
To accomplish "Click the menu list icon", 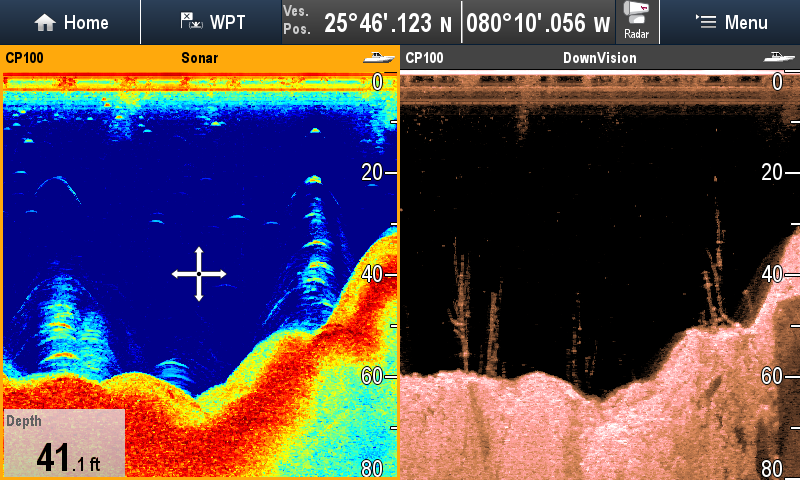I will pyautogui.click(x=706, y=21).
